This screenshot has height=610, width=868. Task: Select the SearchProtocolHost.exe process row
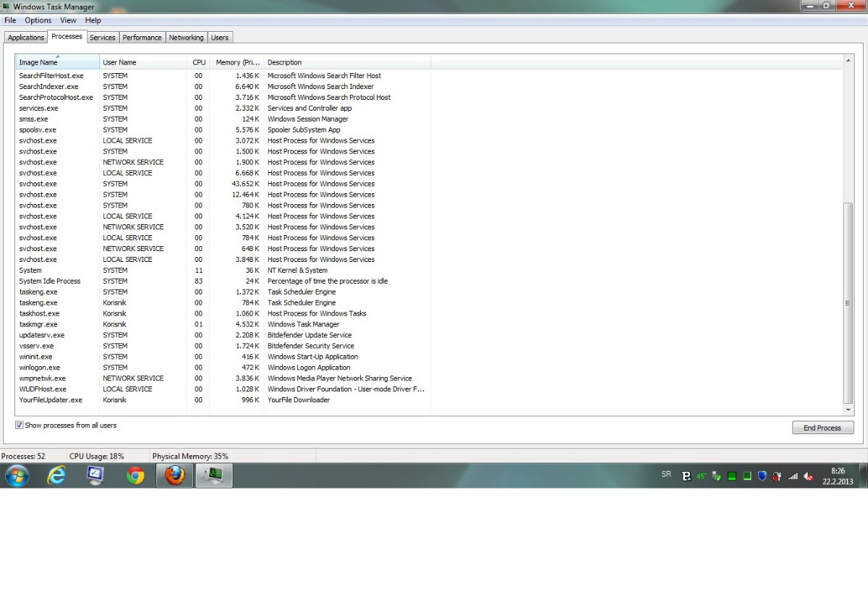(223, 97)
